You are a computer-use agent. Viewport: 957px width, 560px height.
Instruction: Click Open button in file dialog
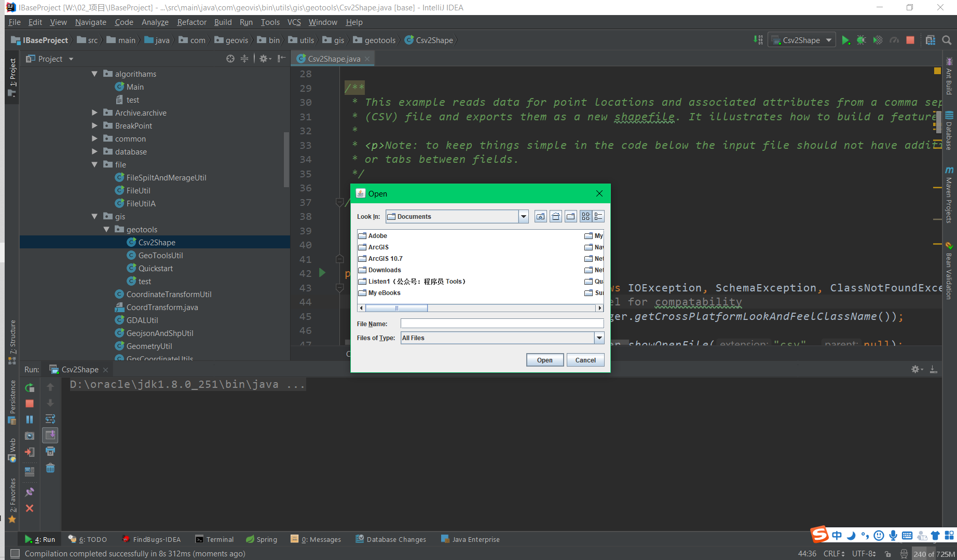[x=544, y=360]
